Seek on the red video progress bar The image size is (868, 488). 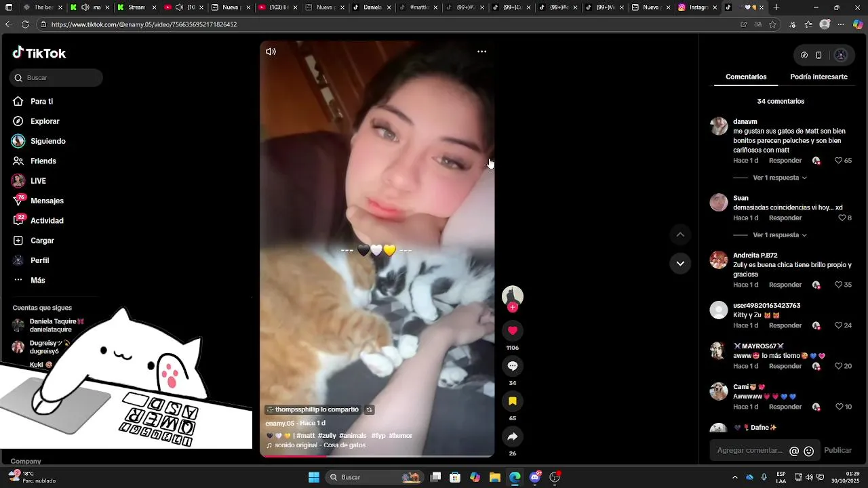click(x=377, y=456)
